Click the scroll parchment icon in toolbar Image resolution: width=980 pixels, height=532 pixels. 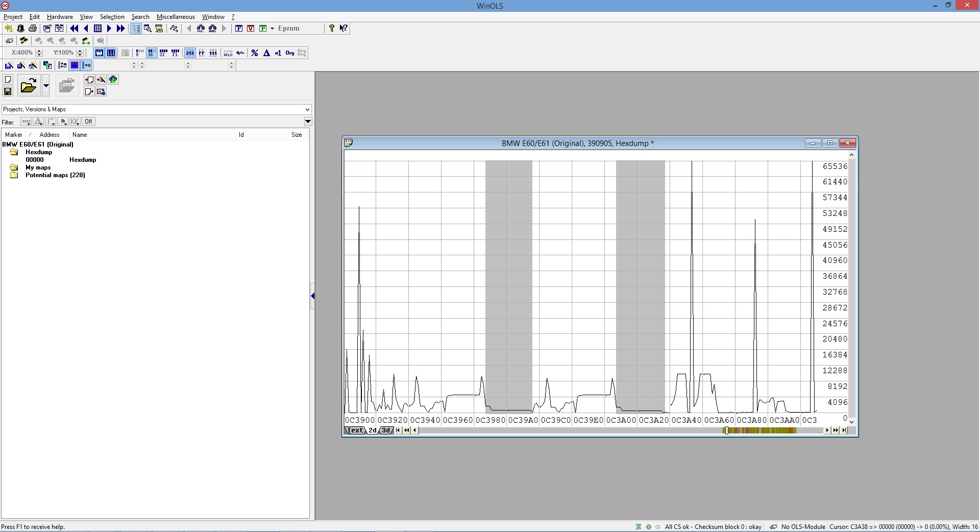click(x=159, y=29)
